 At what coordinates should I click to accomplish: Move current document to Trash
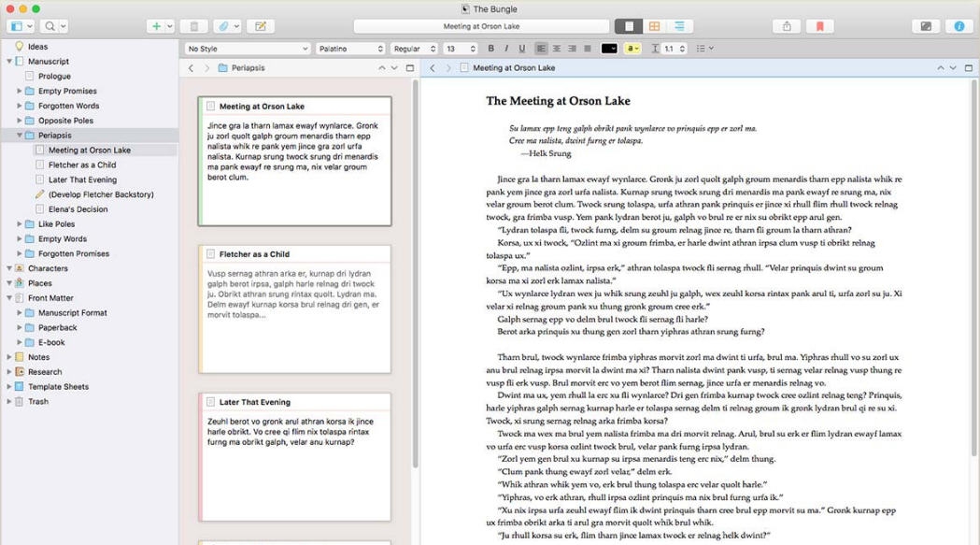(194, 25)
